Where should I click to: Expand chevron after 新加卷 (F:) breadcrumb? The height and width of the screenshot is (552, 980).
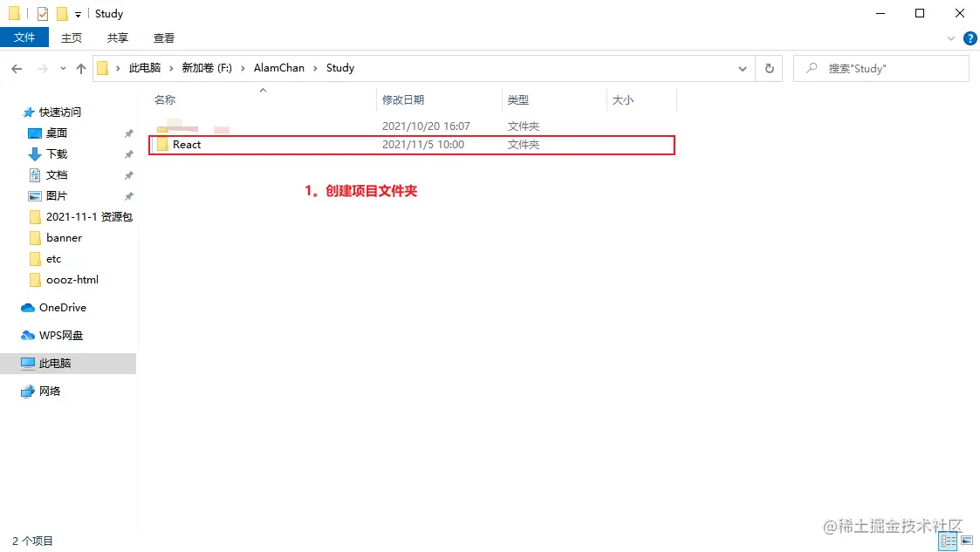click(x=243, y=69)
